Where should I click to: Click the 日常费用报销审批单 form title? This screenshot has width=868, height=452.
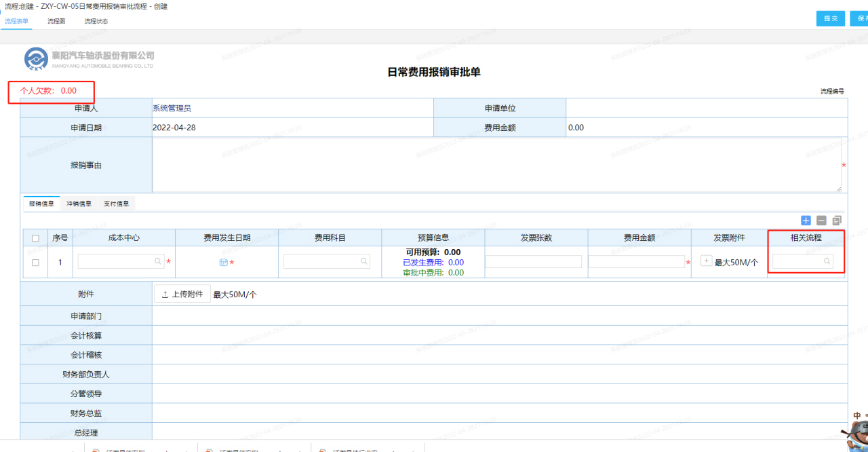coord(434,72)
